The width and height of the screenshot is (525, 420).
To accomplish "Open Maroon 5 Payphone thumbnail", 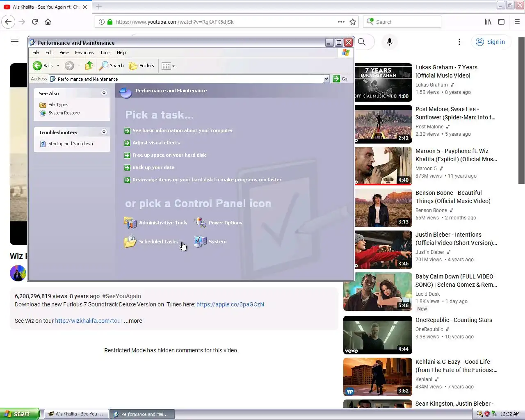I will tap(383, 166).
